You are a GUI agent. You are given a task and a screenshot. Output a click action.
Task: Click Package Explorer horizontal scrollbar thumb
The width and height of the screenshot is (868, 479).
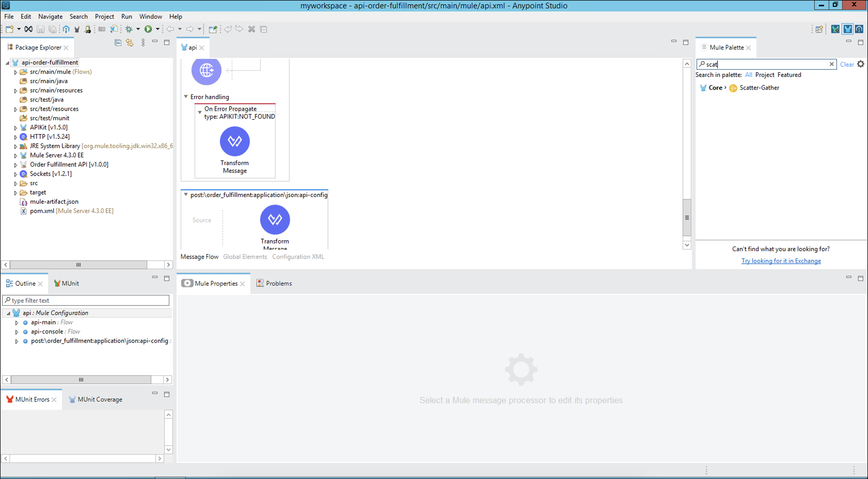point(78,265)
